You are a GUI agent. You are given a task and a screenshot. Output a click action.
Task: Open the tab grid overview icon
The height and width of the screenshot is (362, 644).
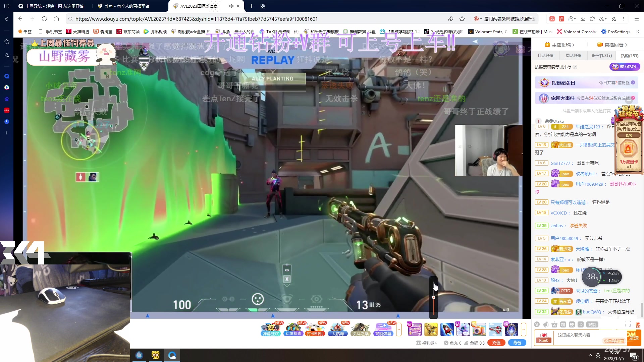(x=263, y=6)
